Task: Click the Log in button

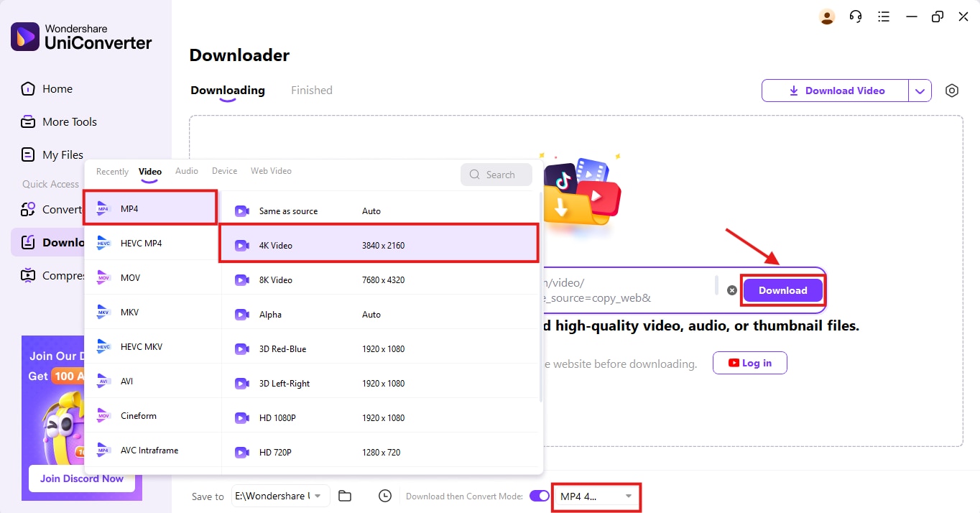Action: tap(750, 363)
